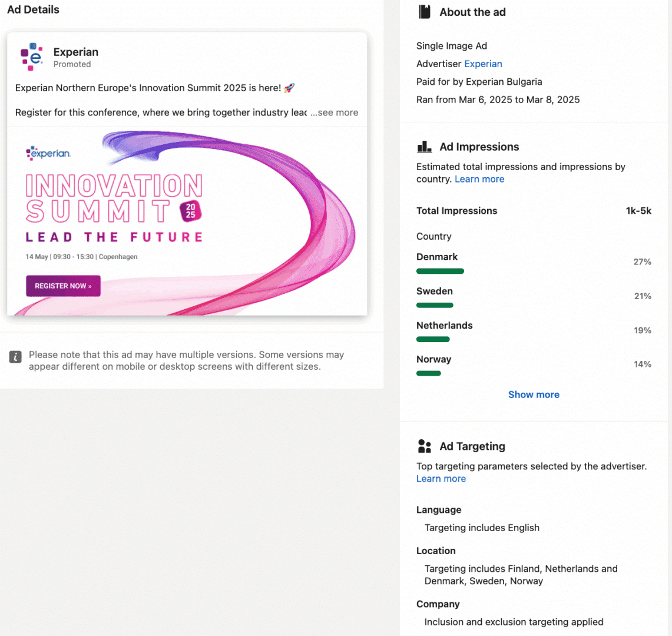This screenshot has height=636, width=672.
Task: Click the Netherlands country label
Action: (445, 325)
